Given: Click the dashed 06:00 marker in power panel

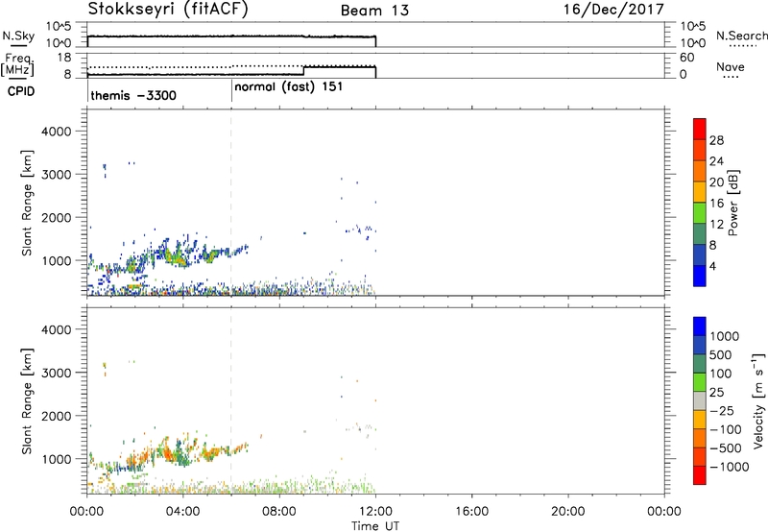Looking at the screenshot, I should [x=231, y=203].
